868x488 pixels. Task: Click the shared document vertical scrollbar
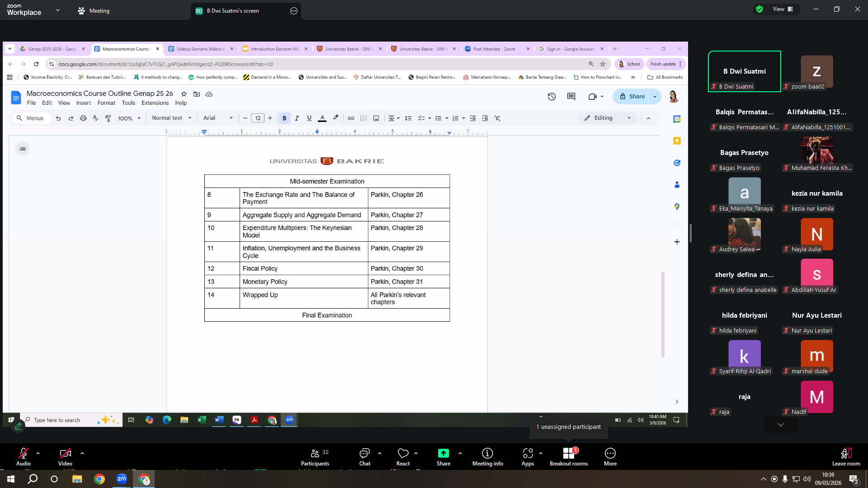663,315
